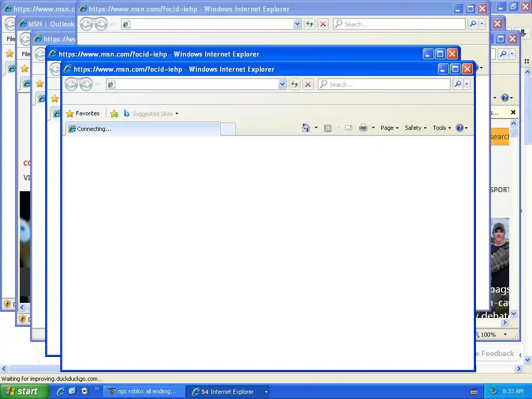Close the notification bar with black X

(513, 112)
